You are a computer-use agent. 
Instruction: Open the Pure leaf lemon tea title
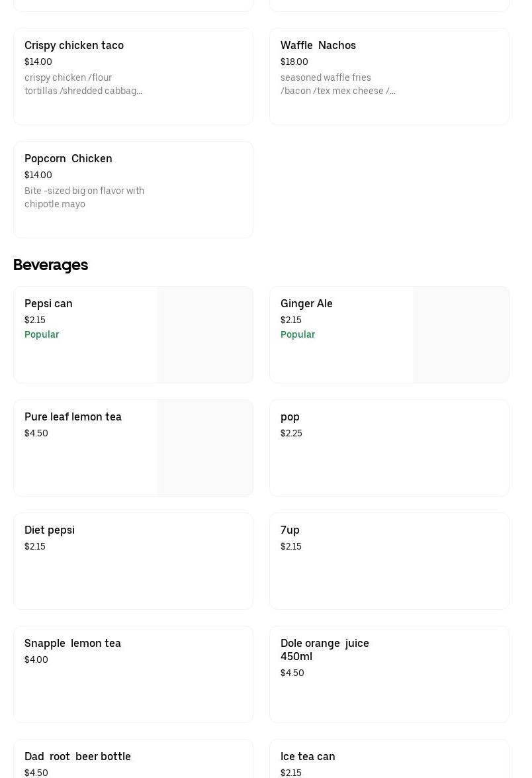tap(73, 417)
